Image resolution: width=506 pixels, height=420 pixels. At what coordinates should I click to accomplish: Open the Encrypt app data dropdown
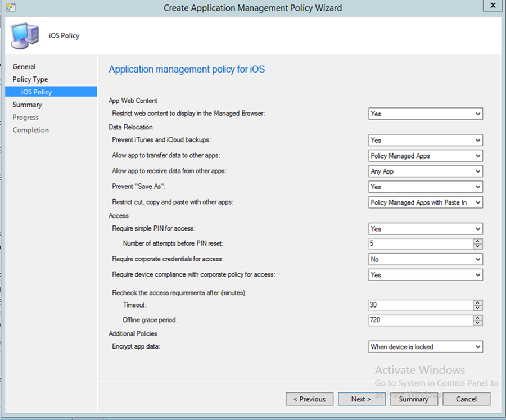[x=426, y=347]
